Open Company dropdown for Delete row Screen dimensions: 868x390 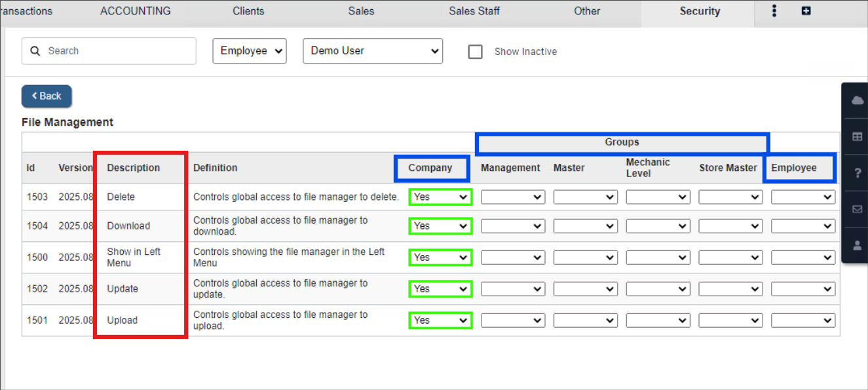click(440, 197)
